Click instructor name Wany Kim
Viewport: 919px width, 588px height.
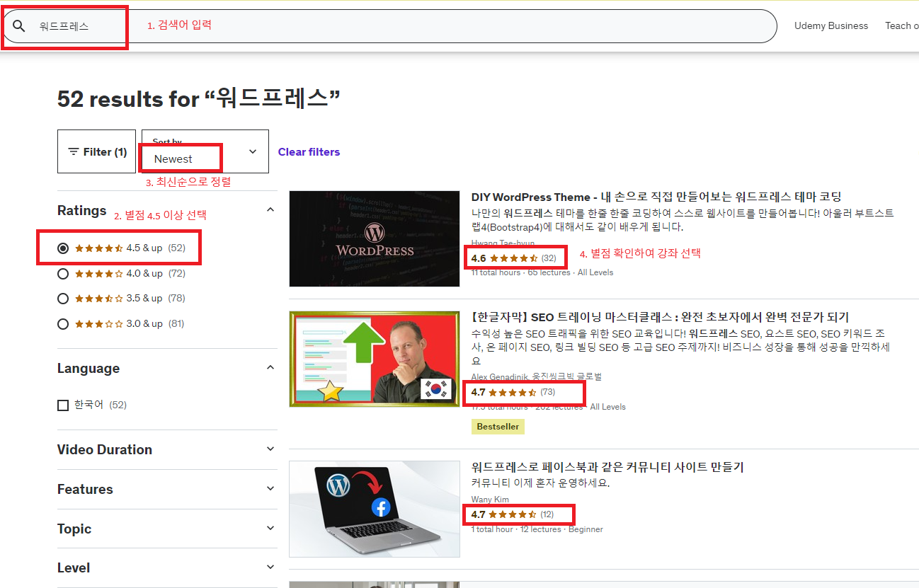(x=490, y=500)
